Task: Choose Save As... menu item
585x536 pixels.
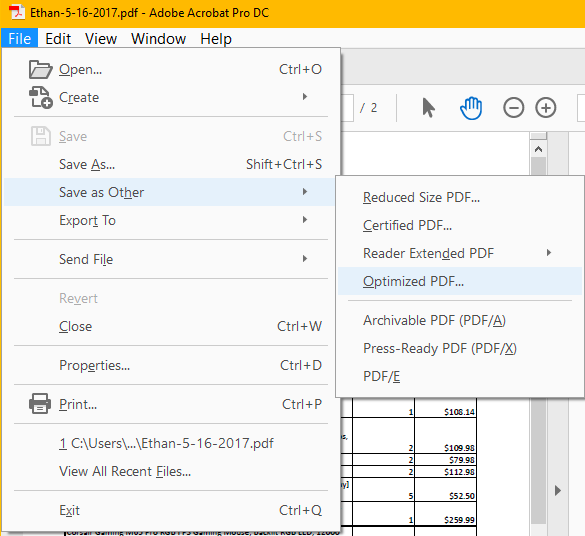Action: (x=170, y=164)
